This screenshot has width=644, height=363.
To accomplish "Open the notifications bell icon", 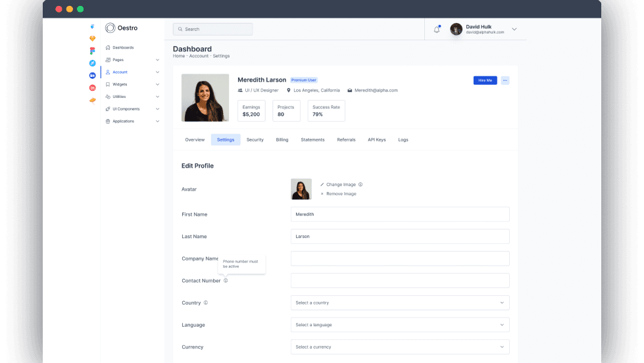I will coord(437,29).
